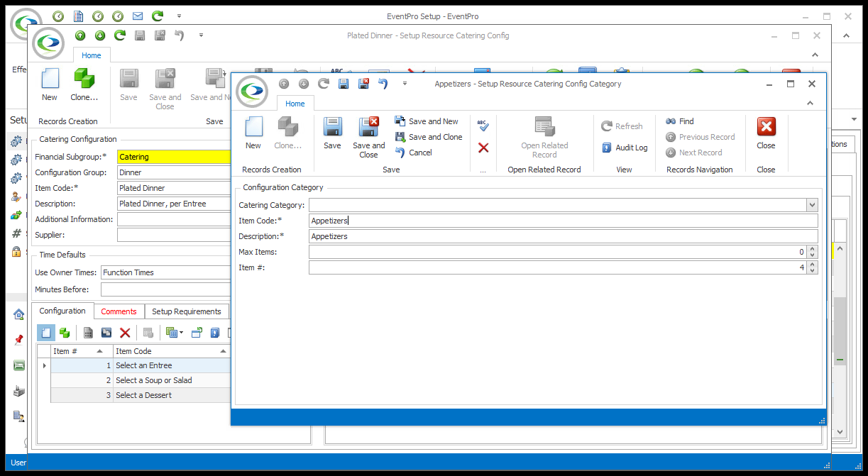This screenshot has height=476, width=868.
Task: Click the Max Items value field
Action: click(558, 252)
